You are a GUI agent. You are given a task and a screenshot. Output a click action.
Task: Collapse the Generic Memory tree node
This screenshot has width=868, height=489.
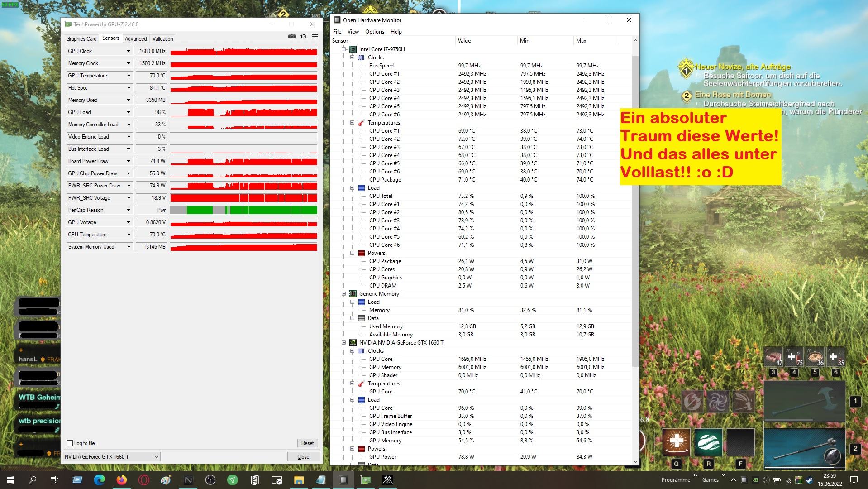click(x=344, y=294)
